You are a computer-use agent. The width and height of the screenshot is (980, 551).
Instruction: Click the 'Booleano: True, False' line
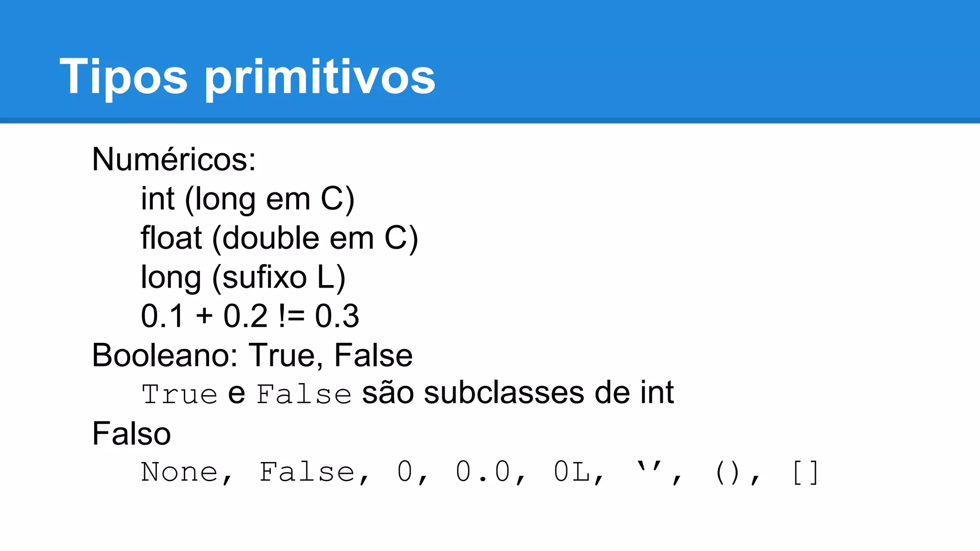[252, 355]
